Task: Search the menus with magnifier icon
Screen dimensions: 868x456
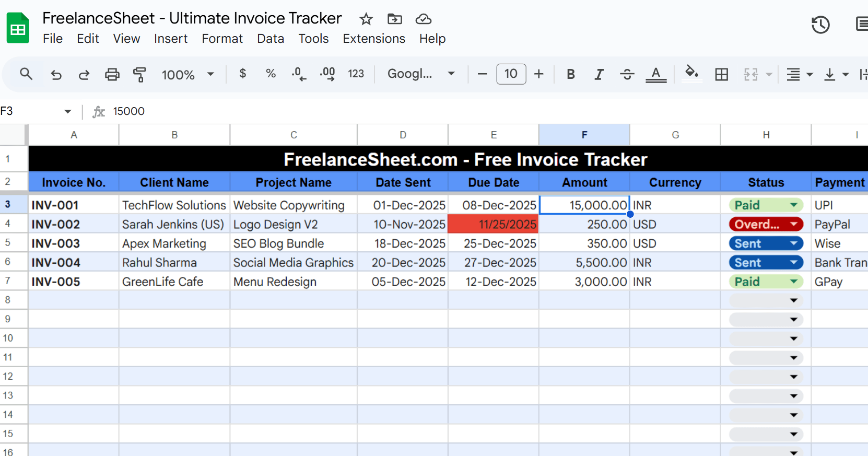Action: pos(26,74)
